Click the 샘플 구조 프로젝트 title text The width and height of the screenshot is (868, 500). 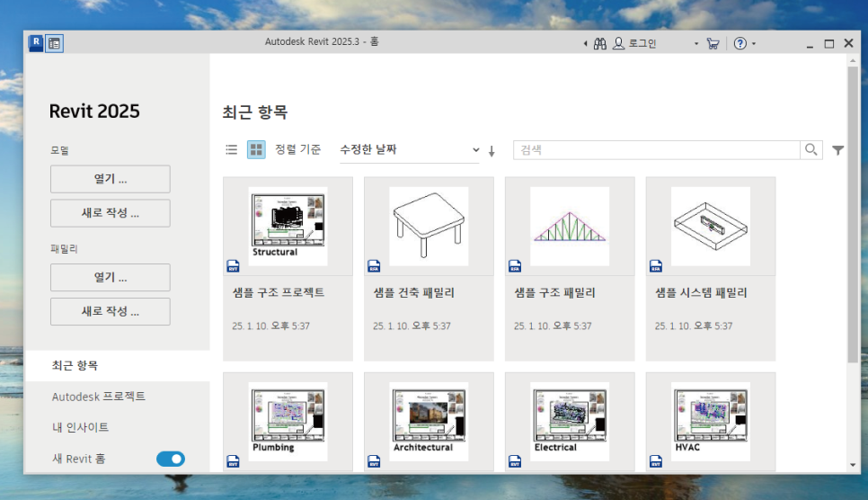point(279,292)
